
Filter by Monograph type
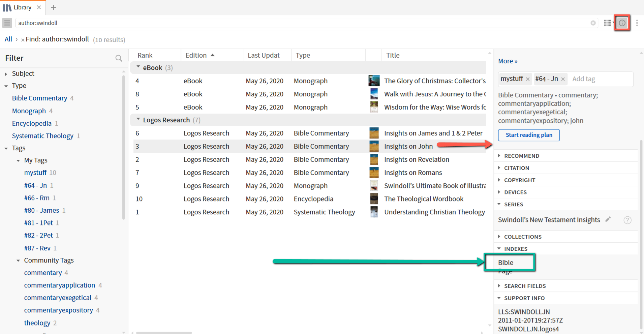[x=29, y=111]
